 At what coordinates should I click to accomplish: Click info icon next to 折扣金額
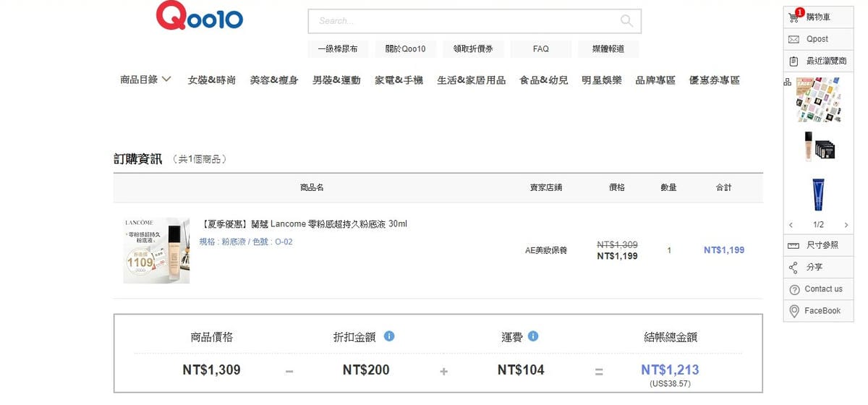point(389,336)
